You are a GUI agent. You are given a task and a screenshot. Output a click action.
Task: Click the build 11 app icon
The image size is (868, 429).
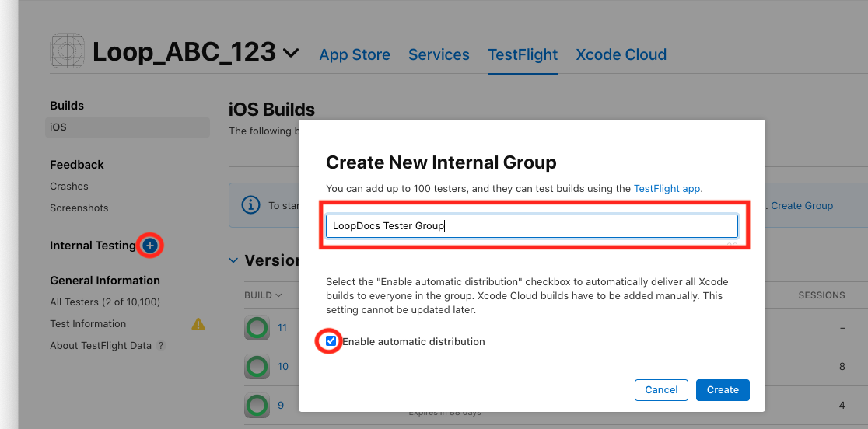click(256, 329)
